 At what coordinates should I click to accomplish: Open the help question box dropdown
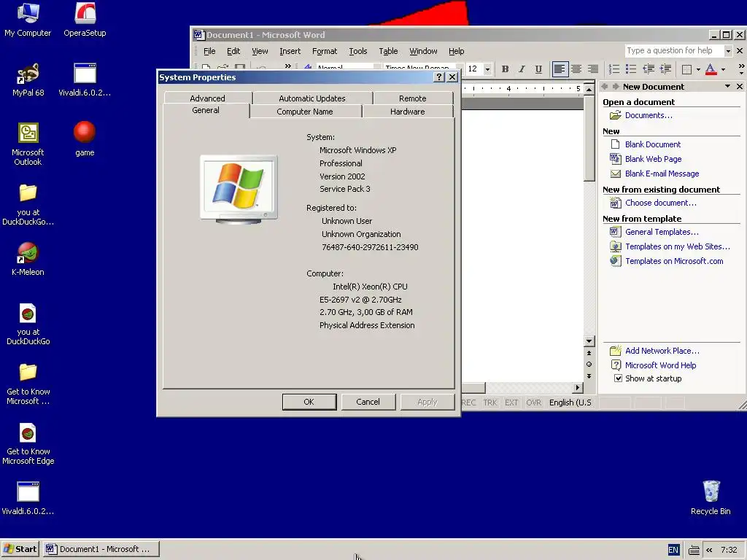728,50
